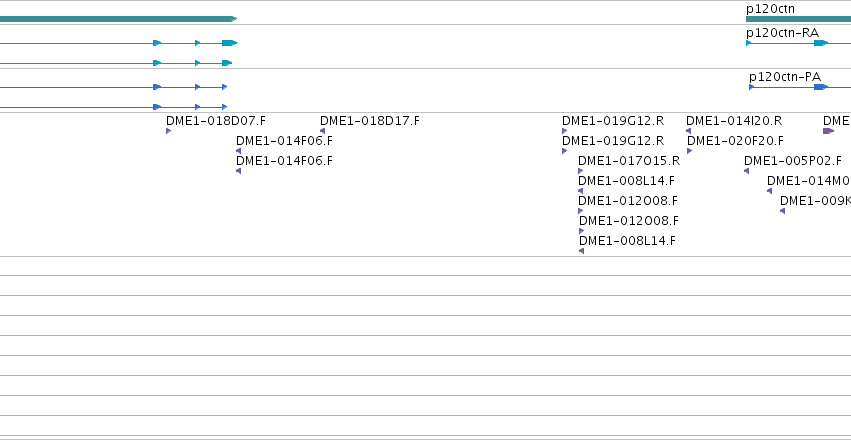The image size is (851, 440).
Task: Click arrow marker below DME1-018D07.F label
Action: 168,131
